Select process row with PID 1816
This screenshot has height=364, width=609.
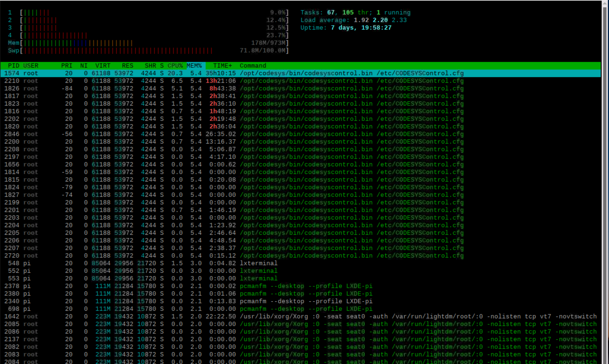(301, 111)
